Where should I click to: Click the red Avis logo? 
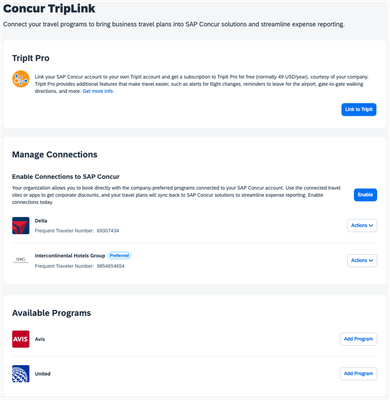21,339
